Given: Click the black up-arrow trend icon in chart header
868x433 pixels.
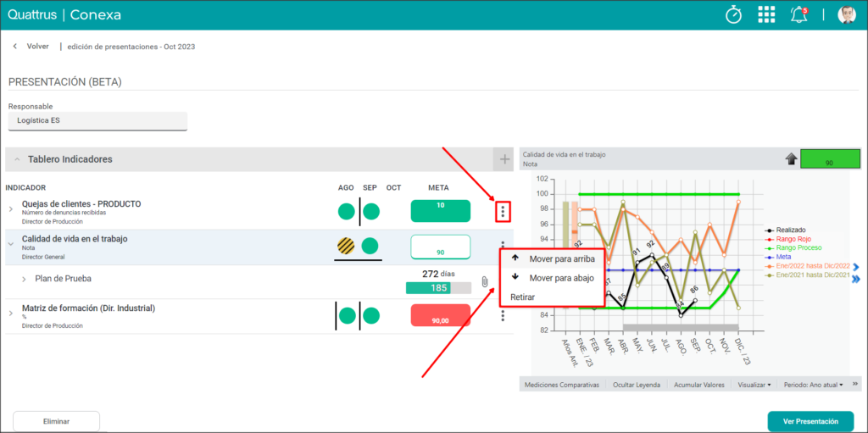Looking at the screenshot, I should 791,159.
